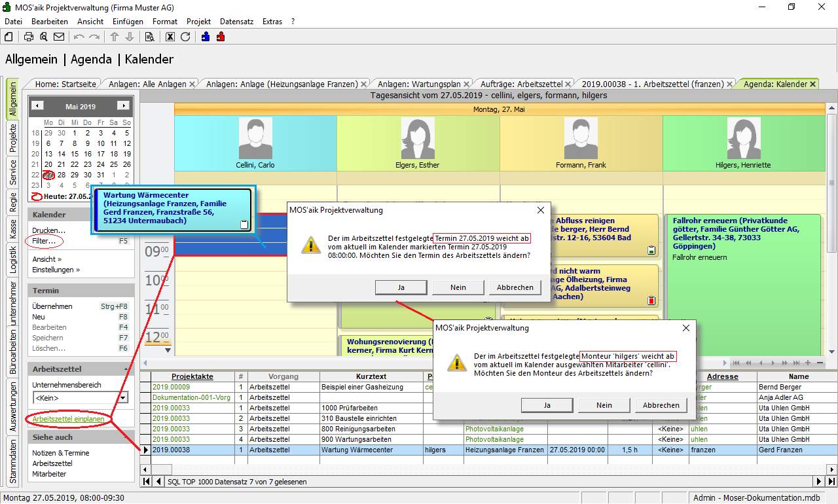Viewport: 838px width, 504px height.
Task: Go to previous month in mini calendar
Action: tap(38, 106)
